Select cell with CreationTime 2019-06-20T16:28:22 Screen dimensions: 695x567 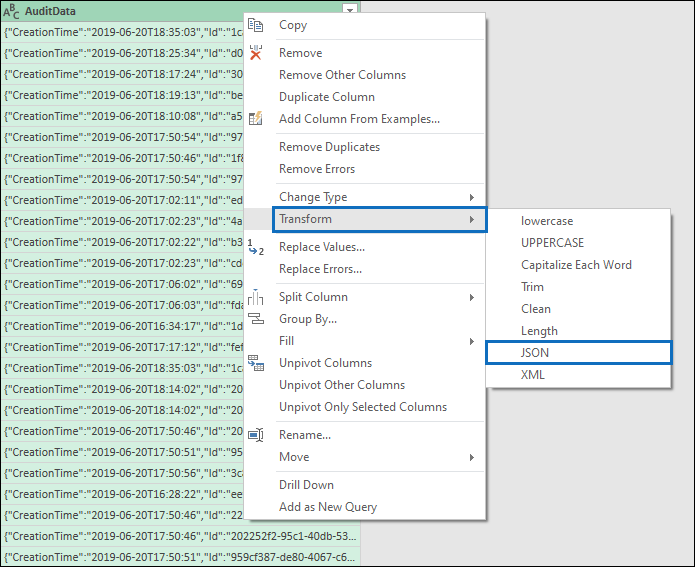pyautogui.click(x=123, y=494)
